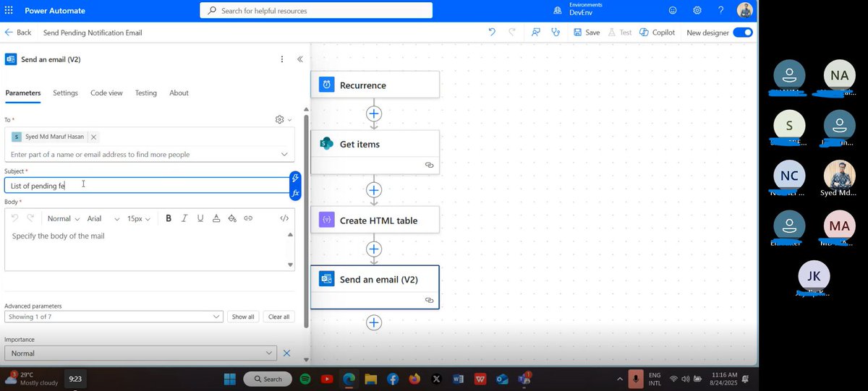868x391 pixels.
Task: Toggle bold formatting in the body
Action: coord(169,218)
